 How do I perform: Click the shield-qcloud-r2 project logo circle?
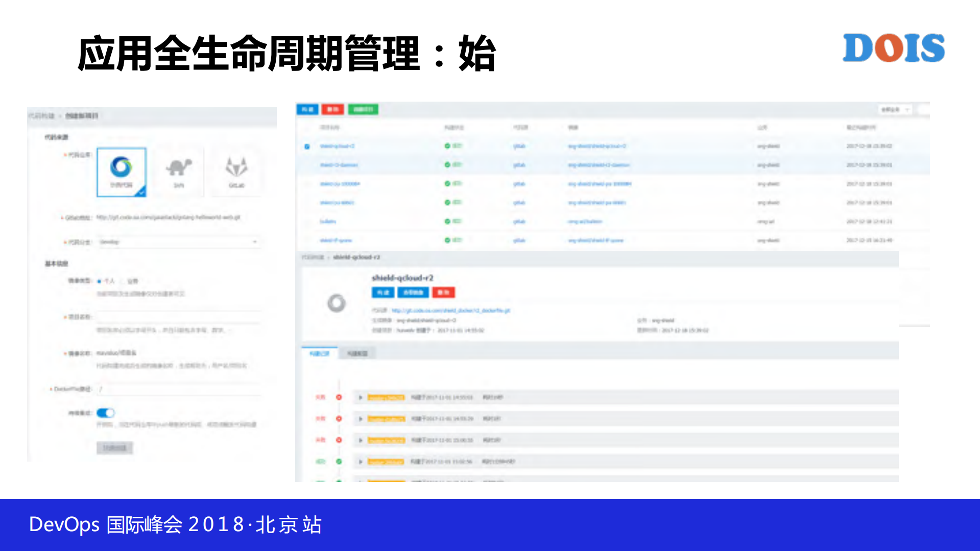click(337, 302)
